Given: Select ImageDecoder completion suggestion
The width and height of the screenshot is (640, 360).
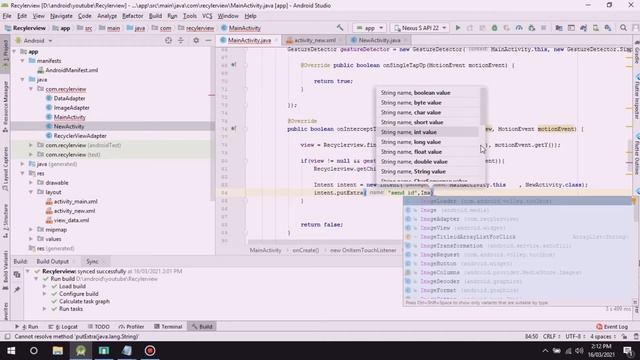Looking at the screenshot, I should point(518,282).
